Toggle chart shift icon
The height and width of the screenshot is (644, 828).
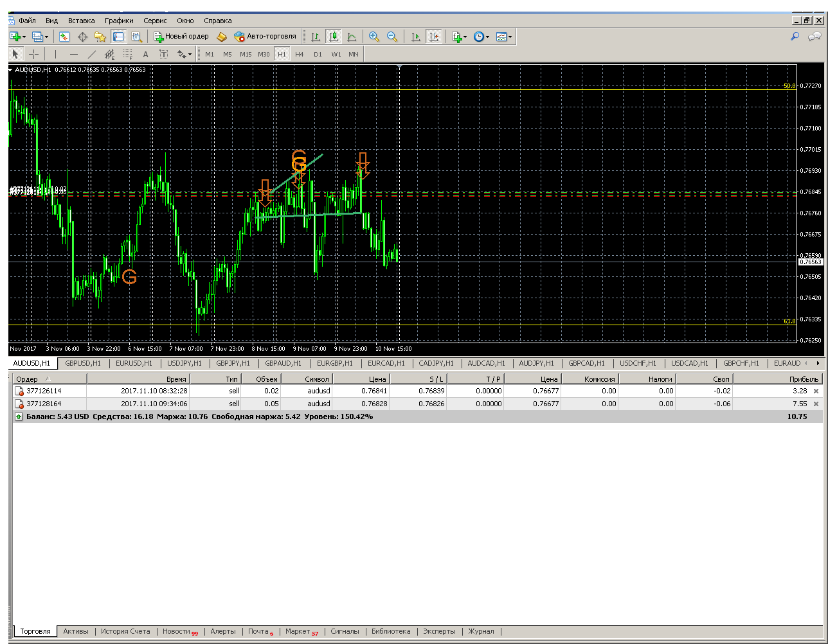point(434,37)
